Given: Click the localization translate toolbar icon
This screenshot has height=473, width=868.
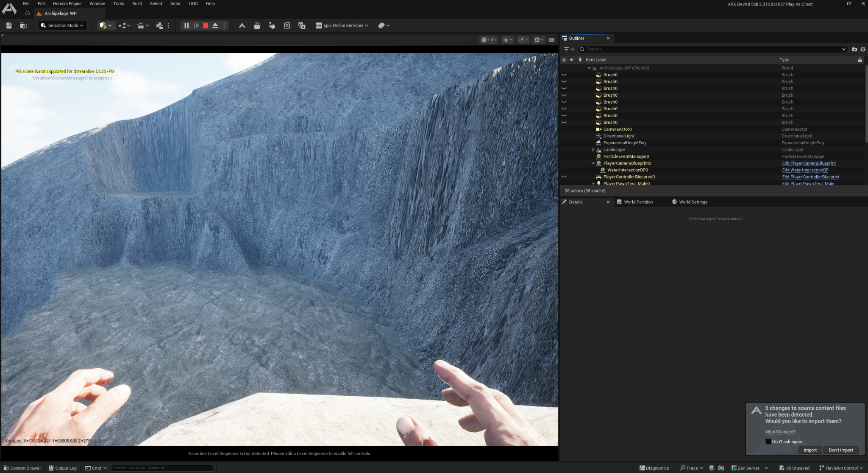Looking at the screenshot, I should 302,25.
